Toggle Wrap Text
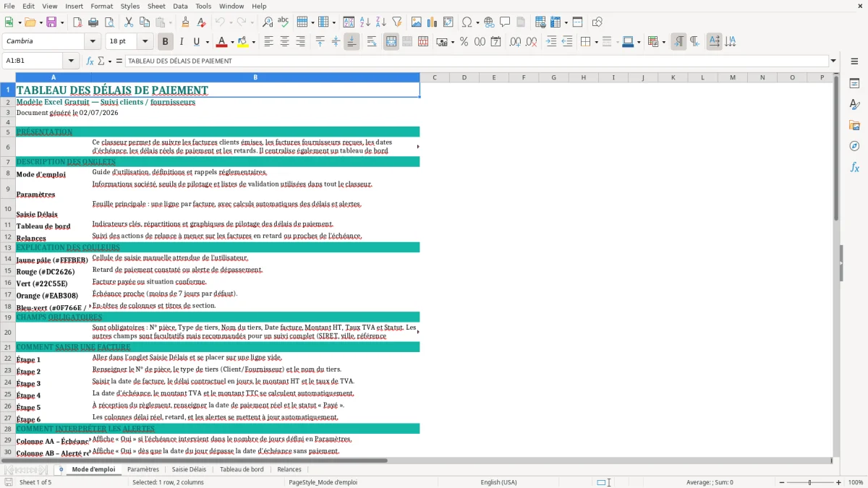 372,42
